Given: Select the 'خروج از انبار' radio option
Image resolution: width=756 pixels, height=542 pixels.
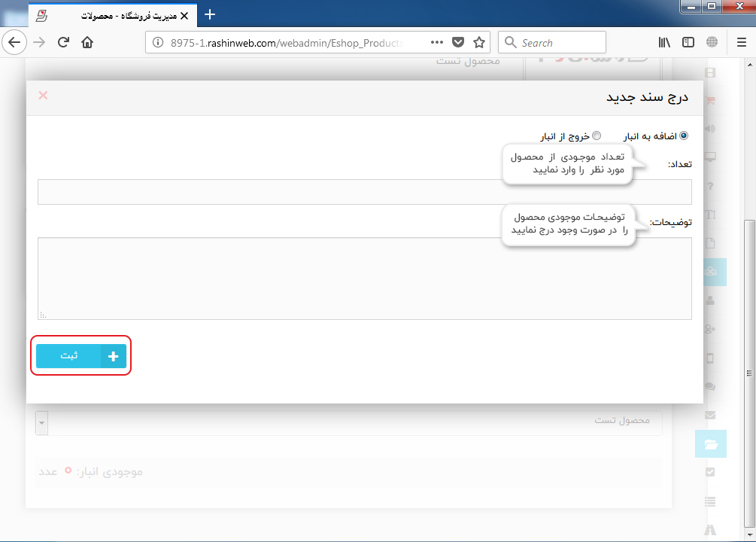Looking at the screenshot, I should tap(597, 135).
